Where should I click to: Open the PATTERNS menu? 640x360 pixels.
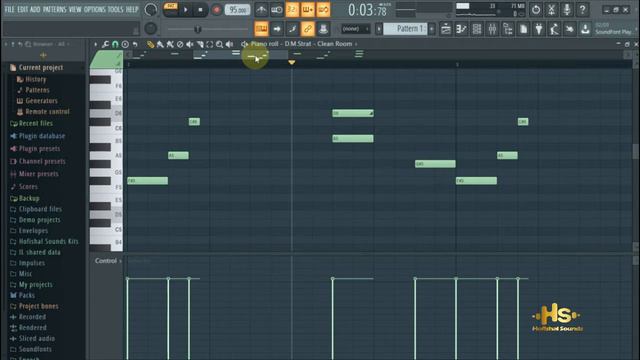[55, 9]
